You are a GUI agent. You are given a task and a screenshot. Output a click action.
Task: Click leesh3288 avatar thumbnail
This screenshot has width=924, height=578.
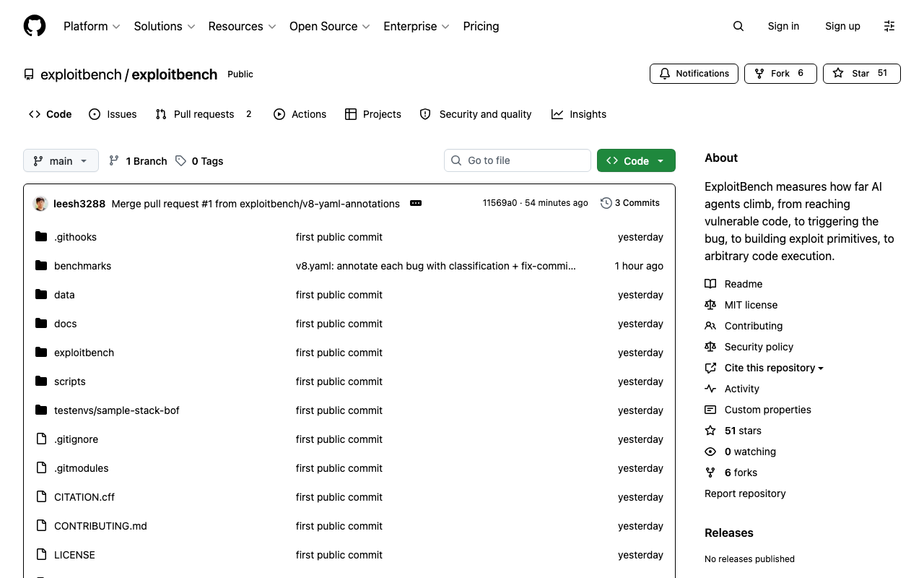[x=40, y=204]
